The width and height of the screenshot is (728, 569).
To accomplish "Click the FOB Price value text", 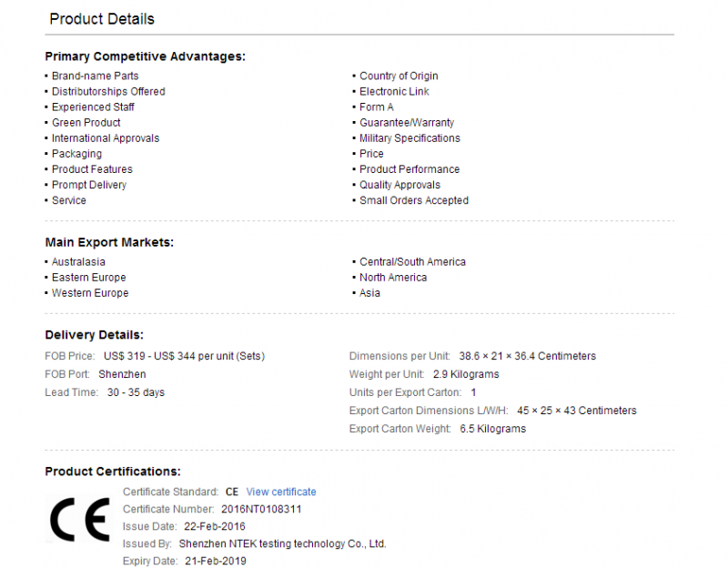I will tap(184, 356).
